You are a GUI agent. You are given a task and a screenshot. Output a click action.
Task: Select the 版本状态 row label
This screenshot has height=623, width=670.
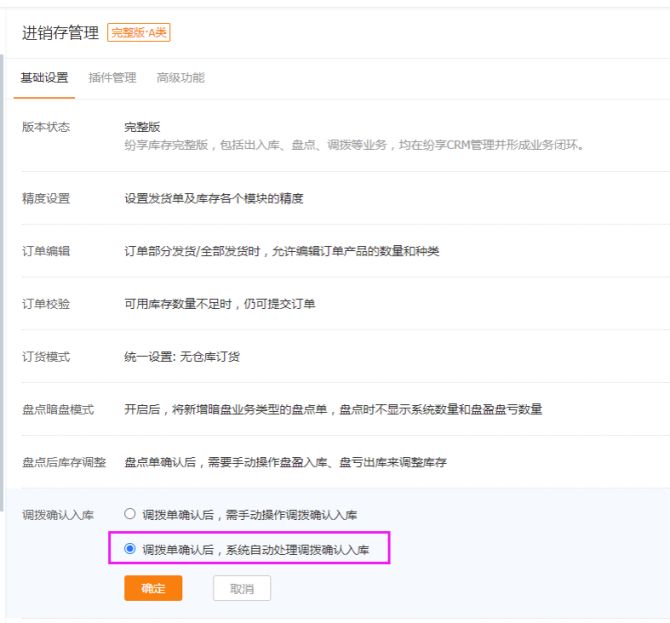coord(46,128)
